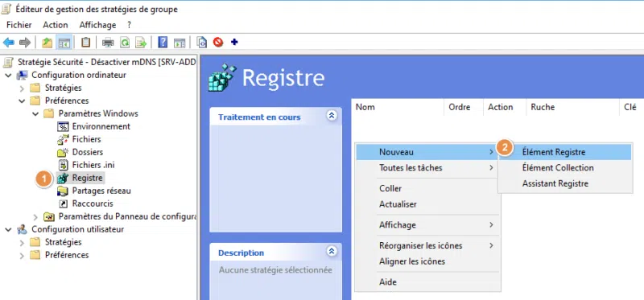This screenshot has height=300, width=644.
Task: Click the policy scroll icon at tree root
Action: coord(8,63)
